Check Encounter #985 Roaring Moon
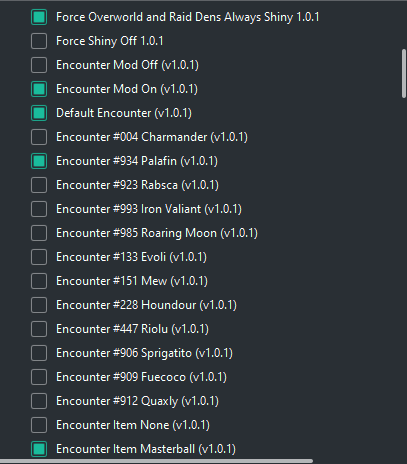 (x=39, y=233)
